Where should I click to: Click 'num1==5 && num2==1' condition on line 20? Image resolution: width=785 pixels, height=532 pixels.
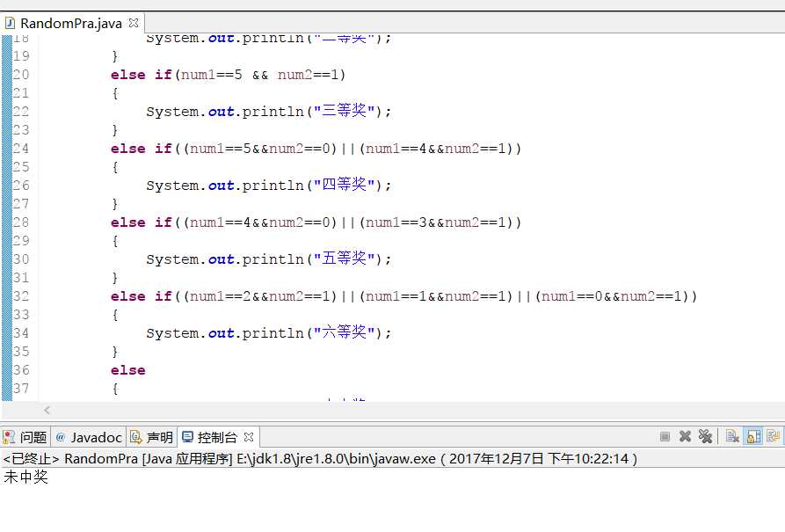(260, 75)
